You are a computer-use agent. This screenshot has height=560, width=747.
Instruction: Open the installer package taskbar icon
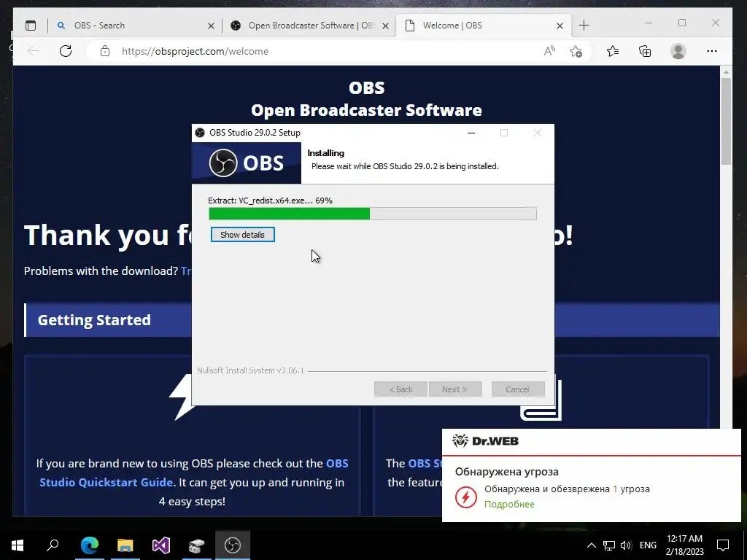(x=197, y=545)
